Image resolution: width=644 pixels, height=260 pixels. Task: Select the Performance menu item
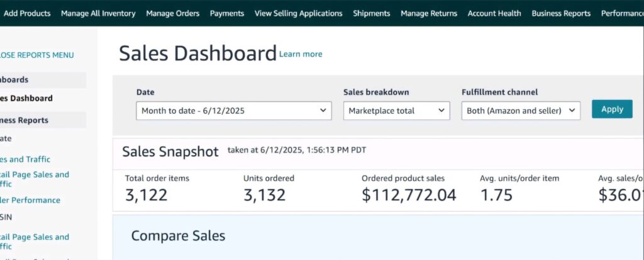coord(622,13)
